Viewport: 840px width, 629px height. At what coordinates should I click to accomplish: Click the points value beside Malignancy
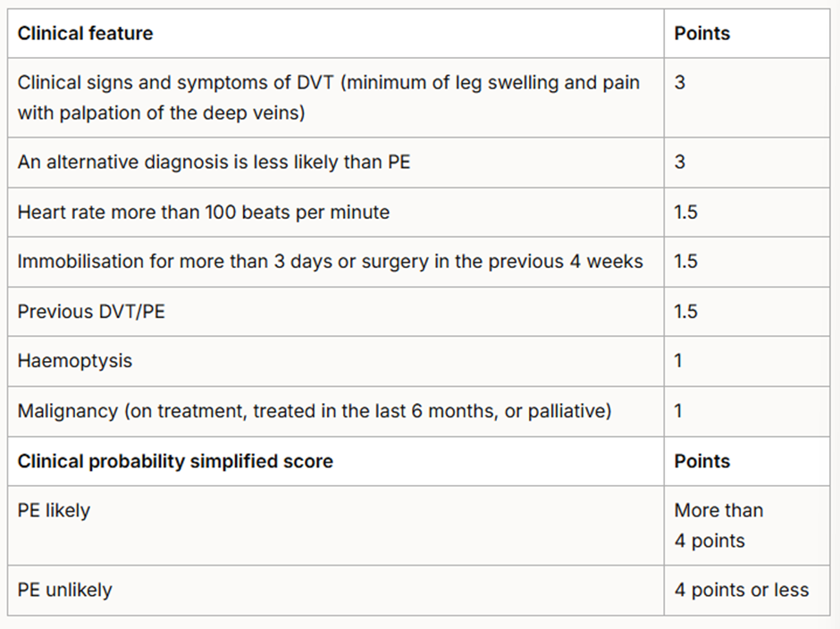[679, 411]
